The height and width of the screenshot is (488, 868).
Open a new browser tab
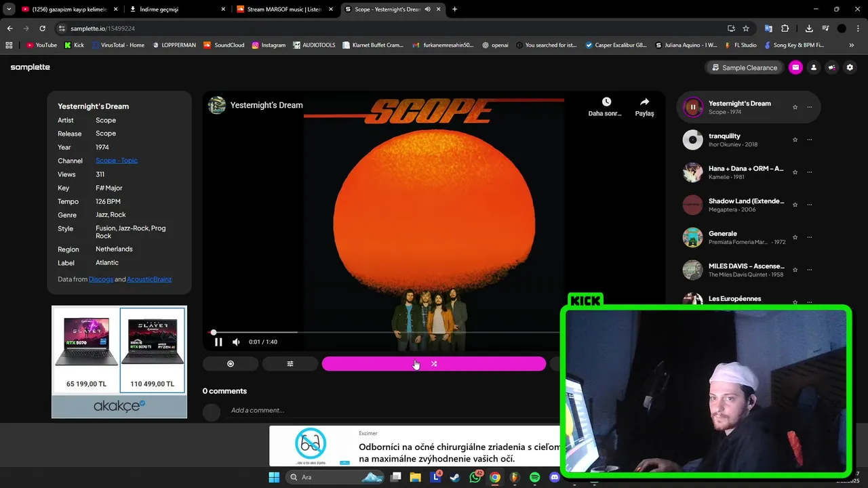pyautogui.click(x=454, y=9)
